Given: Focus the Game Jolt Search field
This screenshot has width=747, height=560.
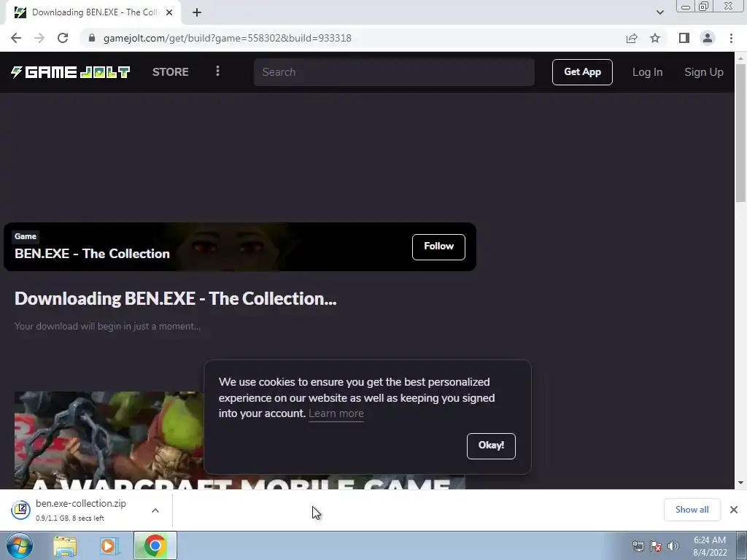Looking at the screenshot, I should [x=394, y=72].
